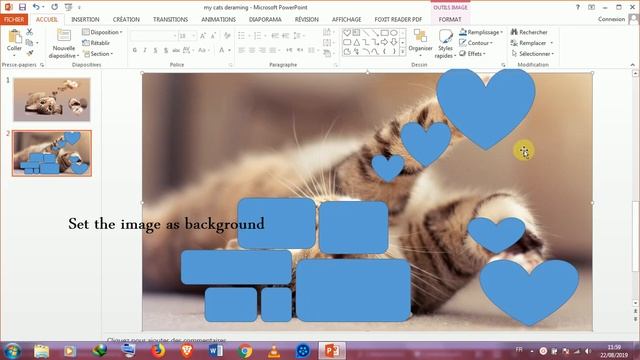This screenshot has height=360, width=640.
Task: Click the format painter brush icon
Action: click(x=29, y=53)
